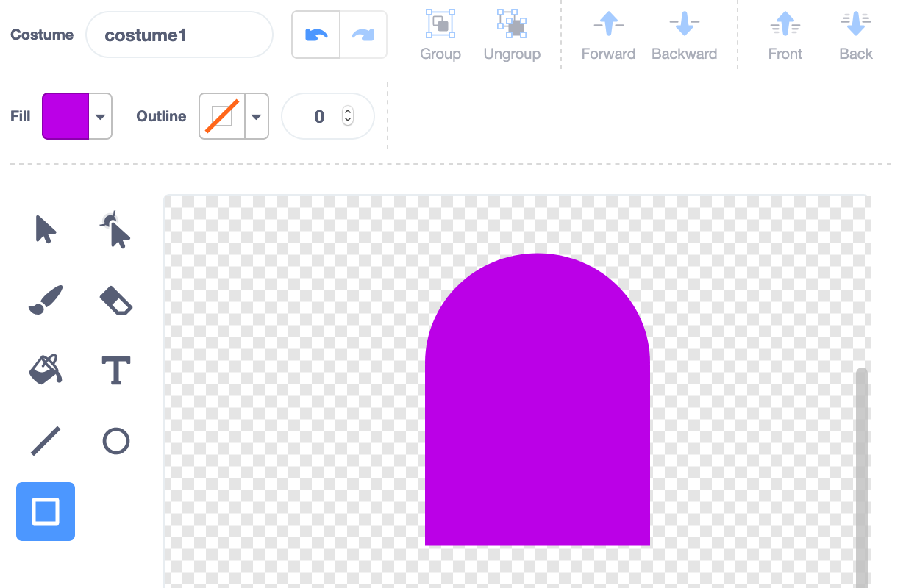The image size is (906, 588).
Task: Undo the last action
Action: coord(316,35)
